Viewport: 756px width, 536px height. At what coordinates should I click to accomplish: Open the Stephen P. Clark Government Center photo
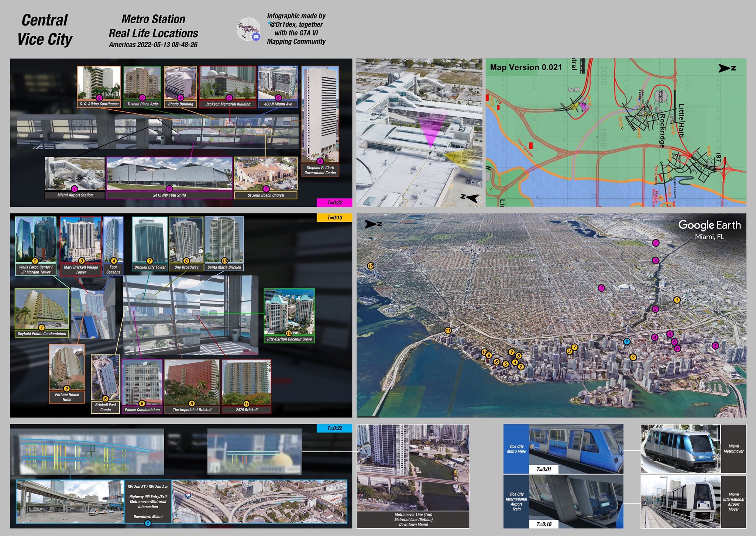point(320,113)
